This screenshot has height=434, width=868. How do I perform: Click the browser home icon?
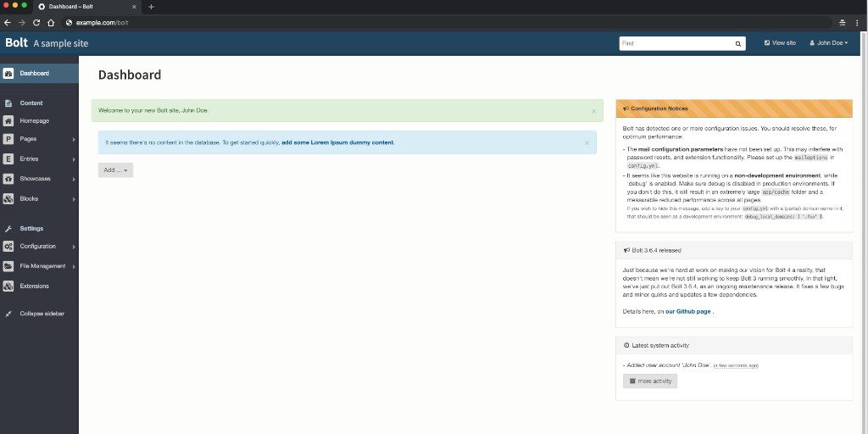(51, 23)
